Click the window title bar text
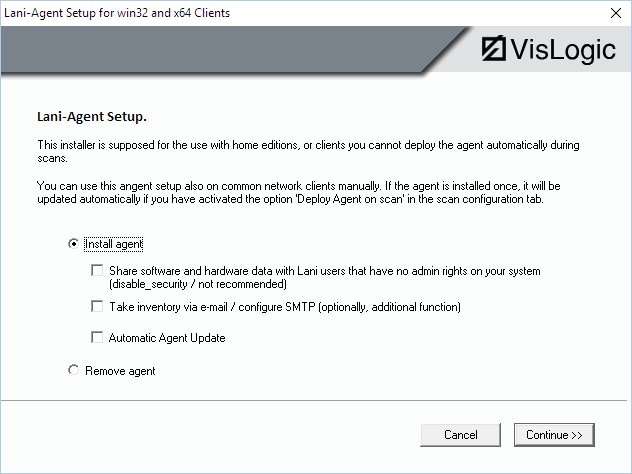The width and height of the screenshot is (632, 474). coord(118,13)
